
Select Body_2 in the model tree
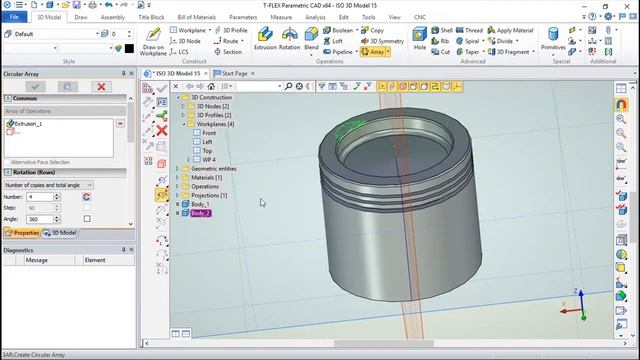pyautogui.click(x=200, y=213)
